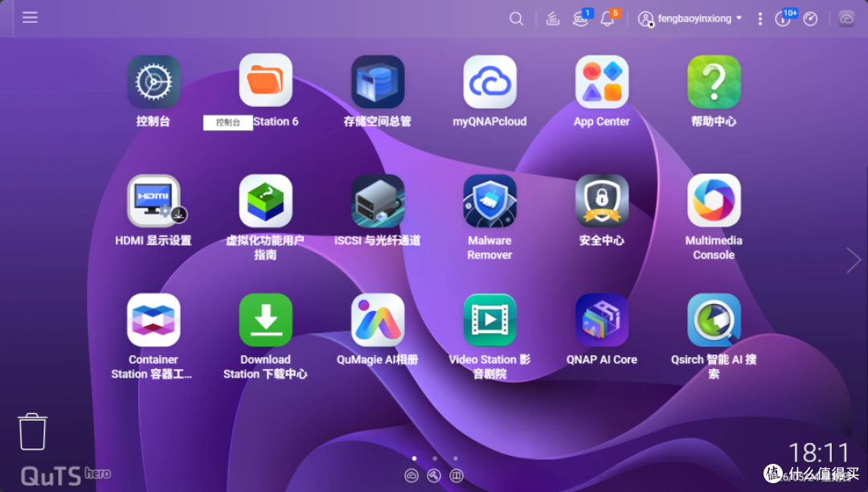Click the cloud icon at top right corner

846,18
